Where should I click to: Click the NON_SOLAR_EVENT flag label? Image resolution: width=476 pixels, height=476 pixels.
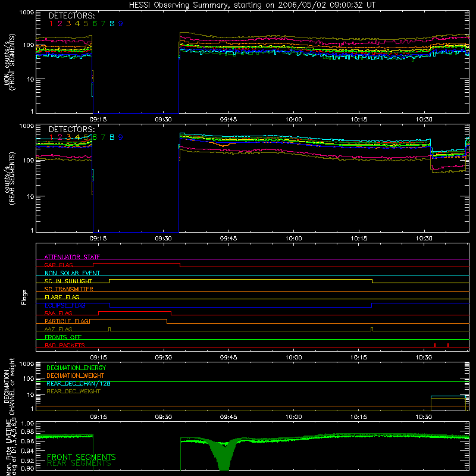72,273
